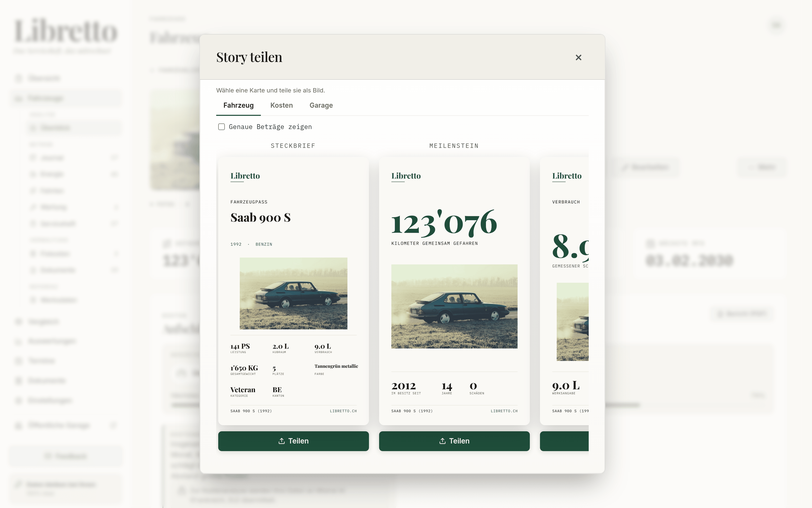Click the 9.0 L Werksangabe value

point(566,386)
